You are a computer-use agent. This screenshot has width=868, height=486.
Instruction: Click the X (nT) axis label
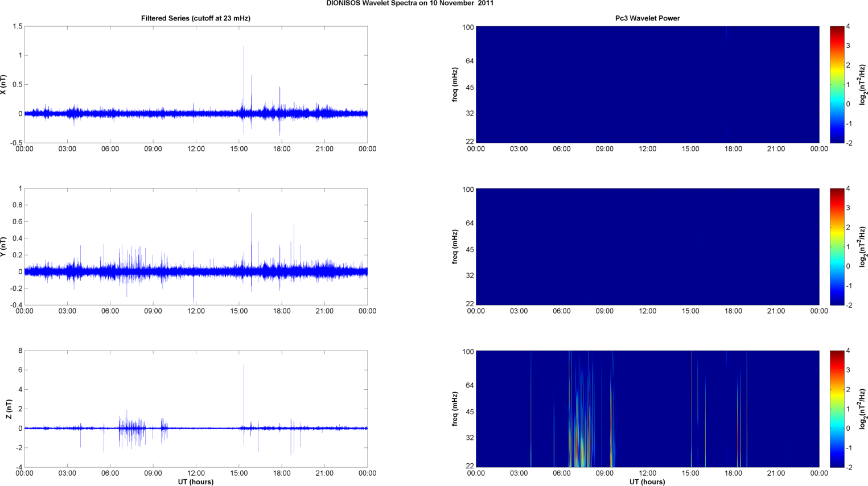4,85
